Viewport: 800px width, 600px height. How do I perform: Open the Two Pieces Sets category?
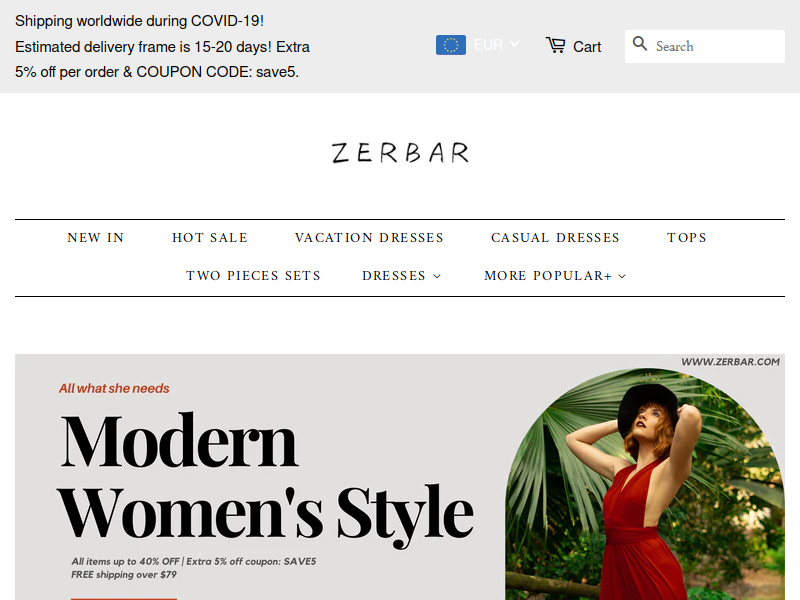pyautogui.click(x=253, y=276)
